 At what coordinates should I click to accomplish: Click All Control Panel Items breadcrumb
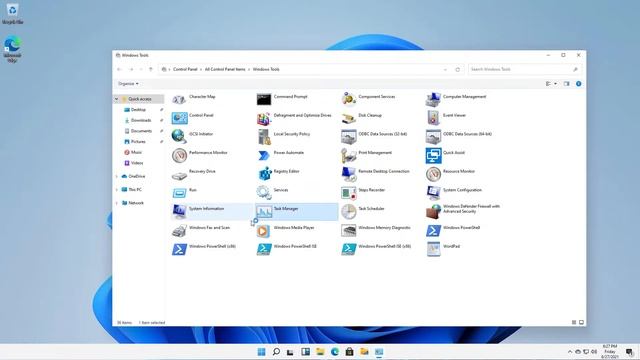[x=225, y=69]
